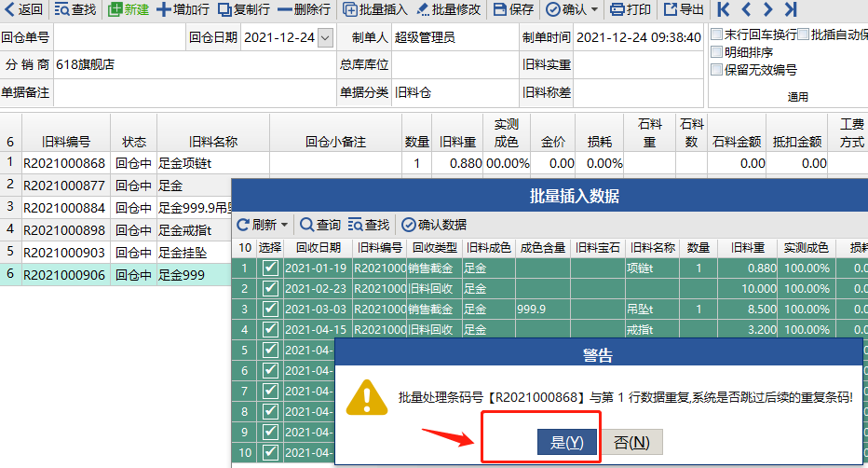Screen dimensions: 868x468
Task: Click the 确认 confirm toolbar button
Action: pyautogui.click(x=566, y=9)
